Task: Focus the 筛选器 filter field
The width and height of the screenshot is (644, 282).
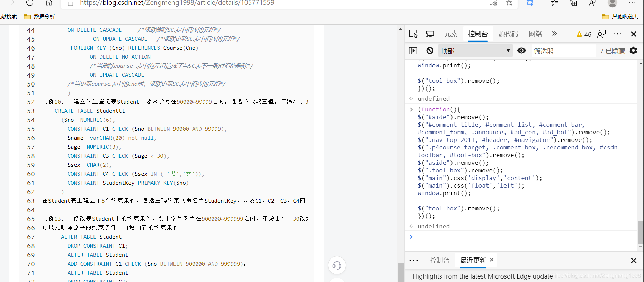Action: [563, 51]
